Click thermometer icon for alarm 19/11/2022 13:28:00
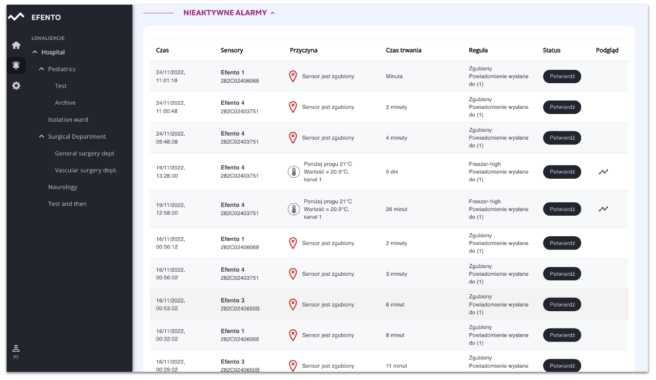This screenshot has height=380, width=656. pos(293,172)
